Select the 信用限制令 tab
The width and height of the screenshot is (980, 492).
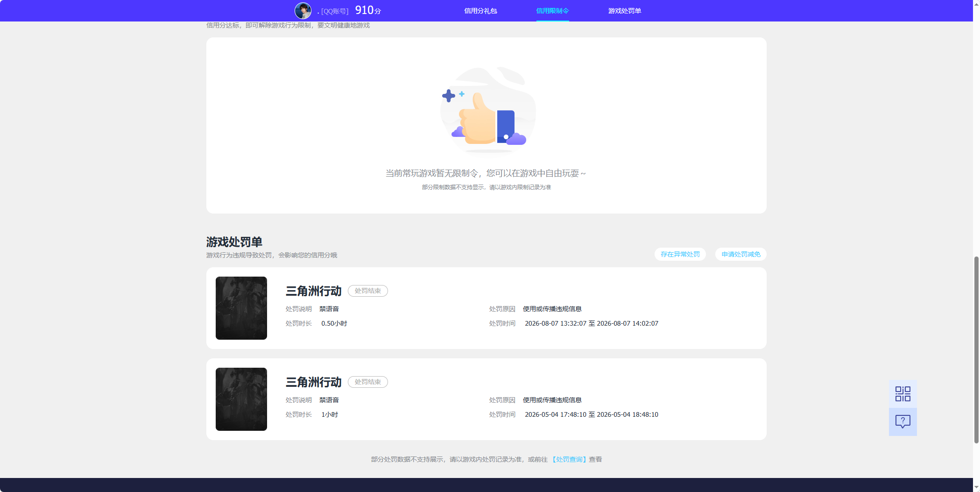552,11
